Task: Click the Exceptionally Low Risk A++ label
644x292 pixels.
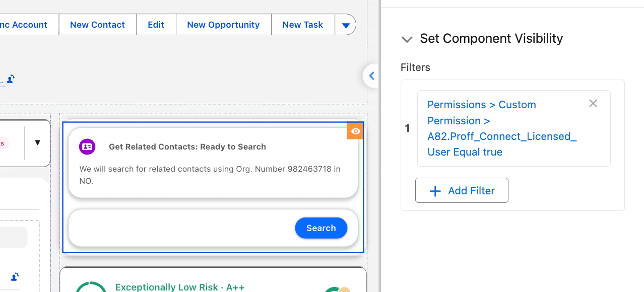Action: 180,287
